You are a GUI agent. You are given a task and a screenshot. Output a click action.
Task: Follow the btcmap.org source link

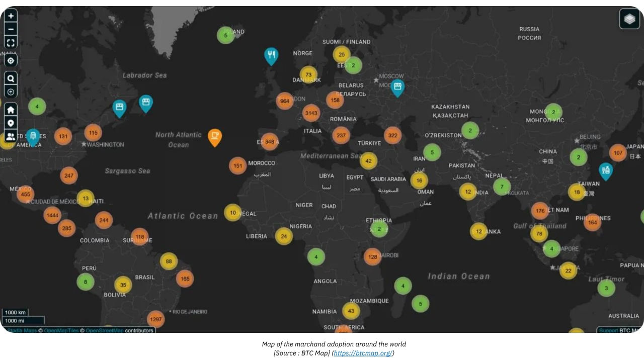363,353
